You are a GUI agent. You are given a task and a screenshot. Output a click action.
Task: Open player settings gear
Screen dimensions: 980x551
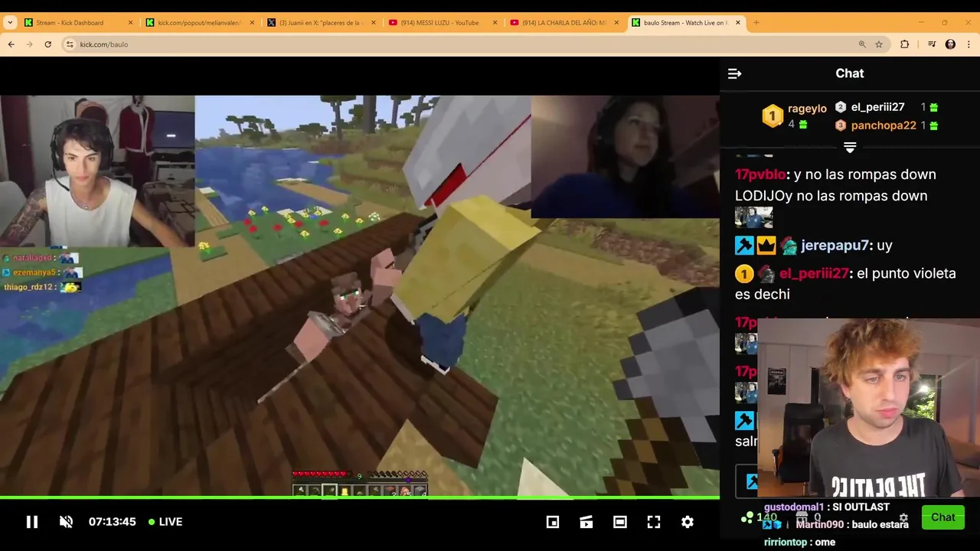[x=688, y=522]
